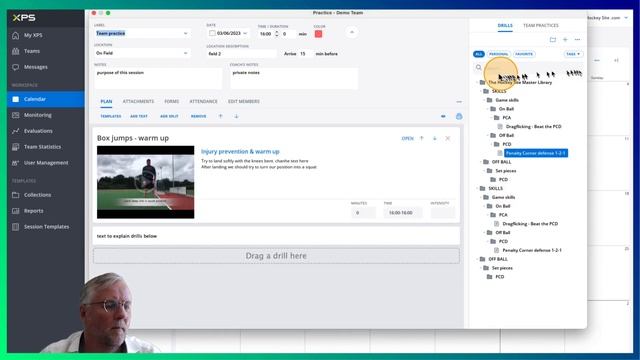Switch to the EDIT MEMBERS tab
640x360 pixels.
[x=244, y=101]
